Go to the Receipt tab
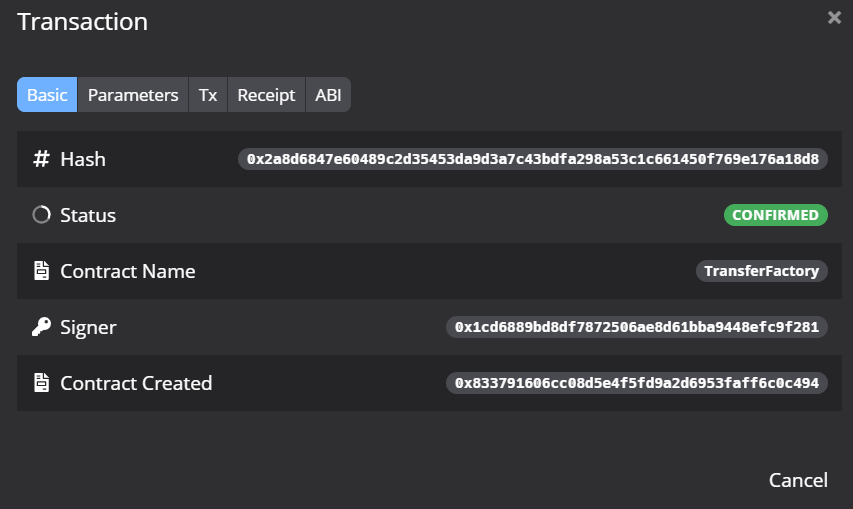 pos(266,95)
